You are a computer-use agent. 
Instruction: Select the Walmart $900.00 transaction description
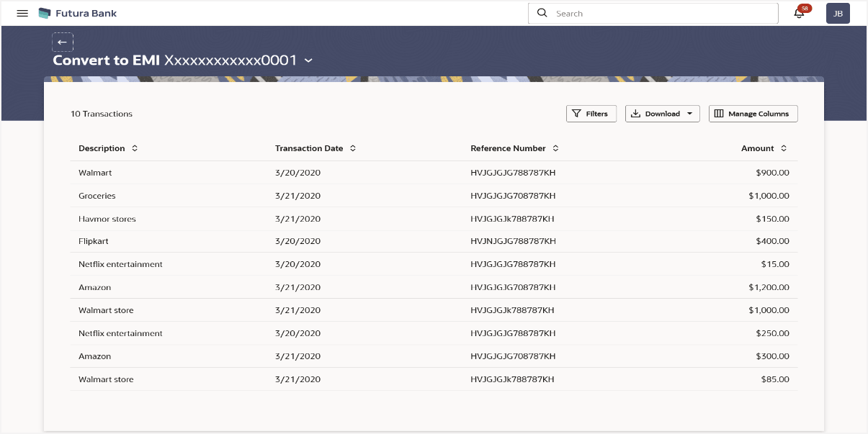pyautogui.click(x=95, y=173)
